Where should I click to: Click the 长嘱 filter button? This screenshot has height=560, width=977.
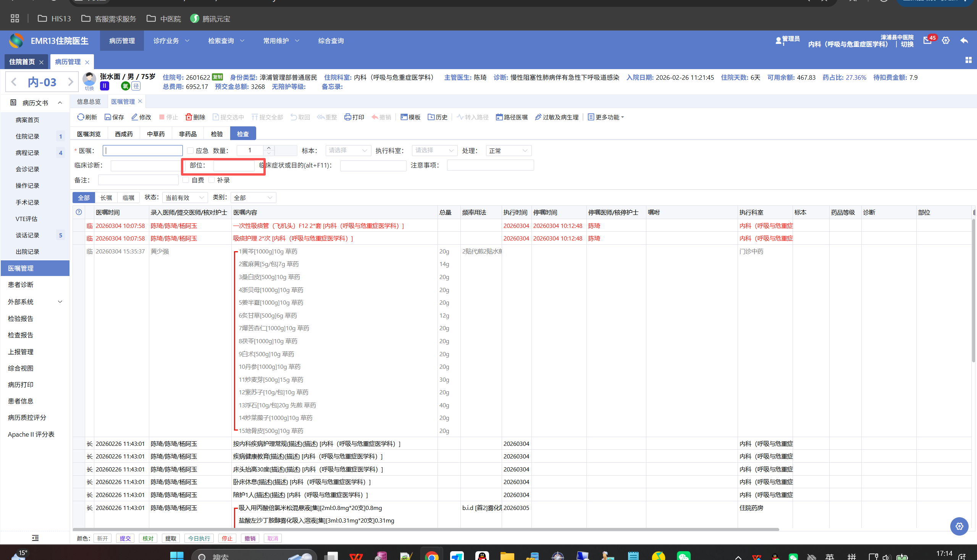tap(106, 198)
